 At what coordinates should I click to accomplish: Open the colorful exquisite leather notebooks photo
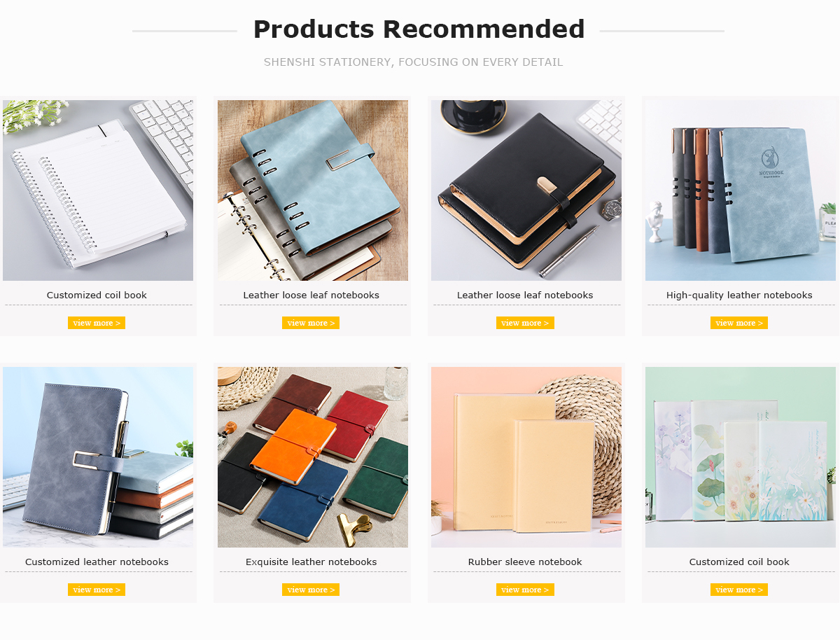click(312, 457)
